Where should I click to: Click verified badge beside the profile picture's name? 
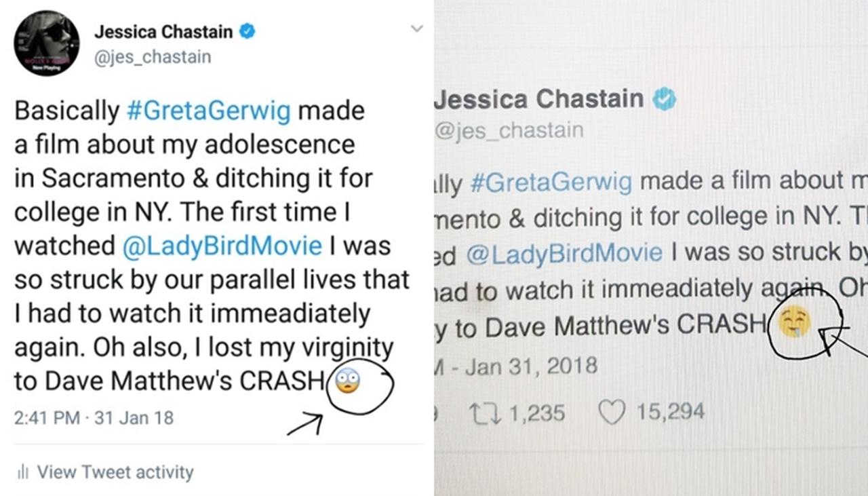point(248,31)
